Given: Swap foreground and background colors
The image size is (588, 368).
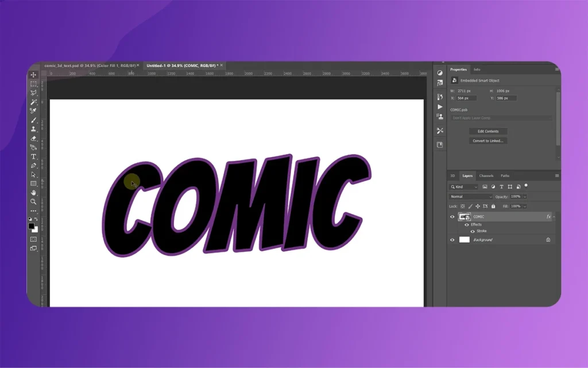Looking at the screenshot, I should [x=36, y=219].
